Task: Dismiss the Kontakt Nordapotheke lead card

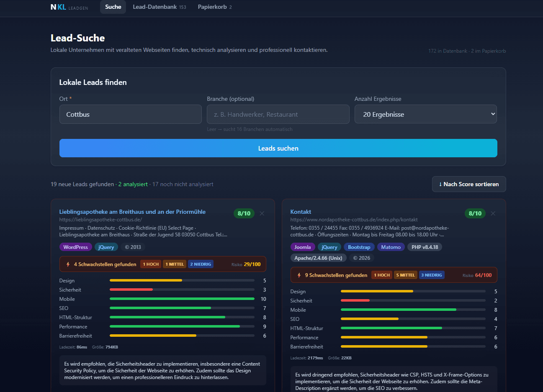Action: point(493,213)
